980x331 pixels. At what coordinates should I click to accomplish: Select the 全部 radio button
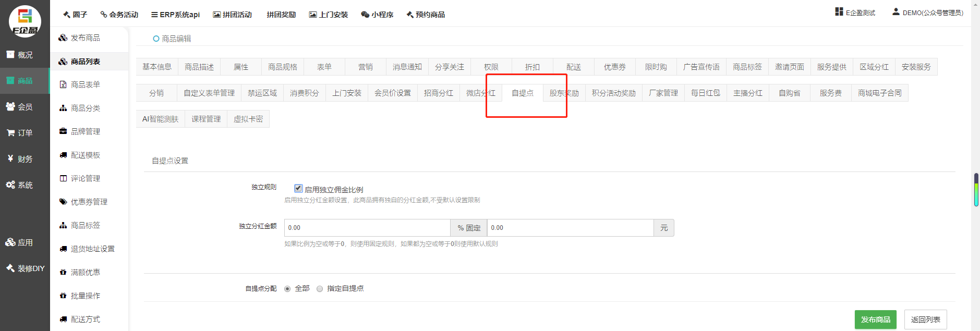point(287,289)
